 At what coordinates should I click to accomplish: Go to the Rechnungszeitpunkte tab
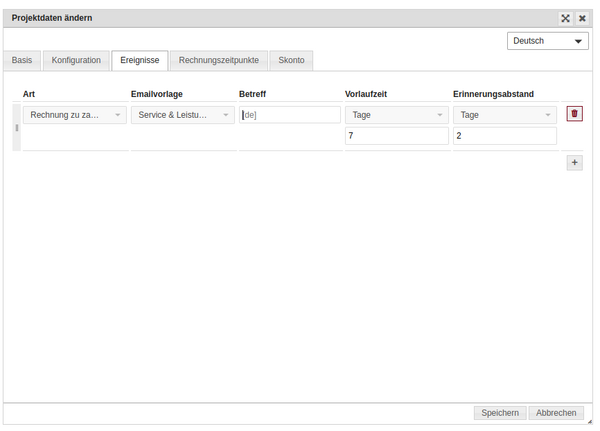[x=219, y=61]
